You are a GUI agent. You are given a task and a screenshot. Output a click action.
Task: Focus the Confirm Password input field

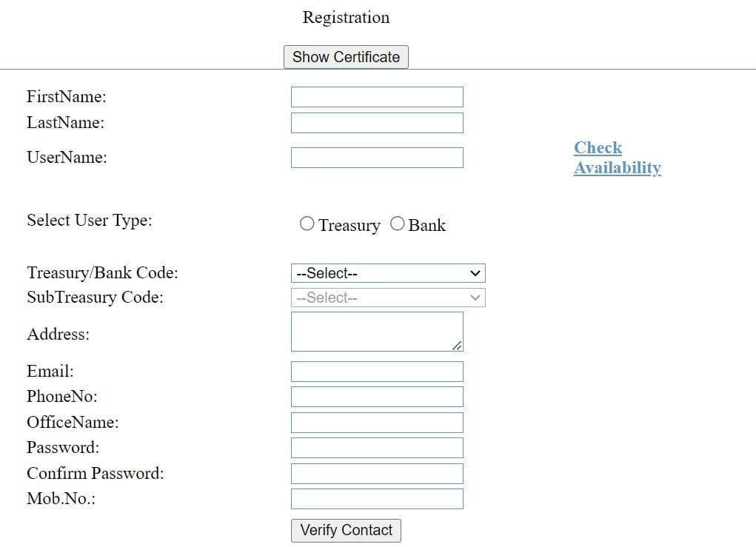pyautogui.click(x=377, y=473)
